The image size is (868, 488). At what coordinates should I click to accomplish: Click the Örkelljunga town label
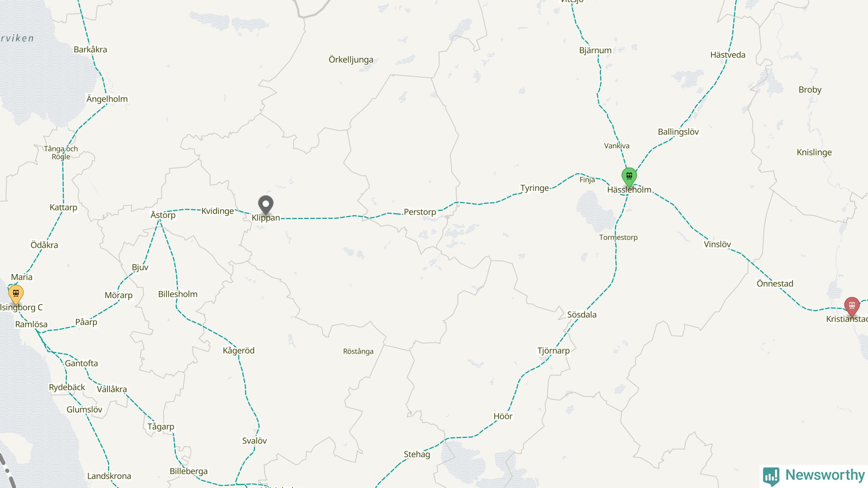point(351,60)
